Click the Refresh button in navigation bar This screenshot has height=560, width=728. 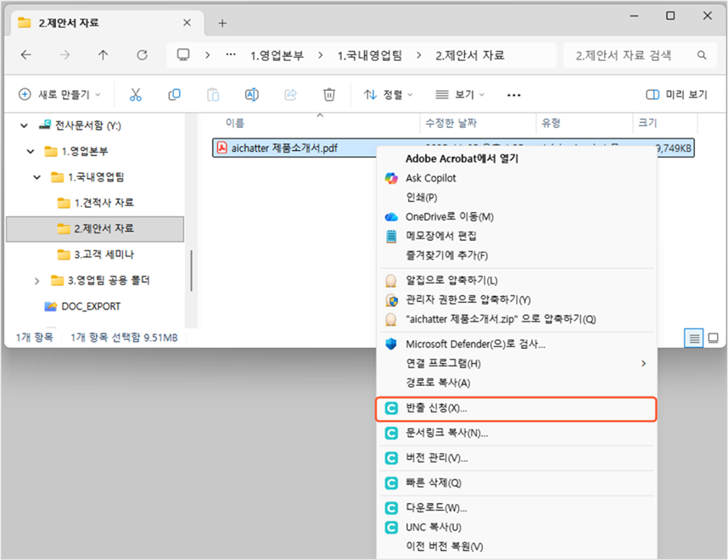pos(142,55)
